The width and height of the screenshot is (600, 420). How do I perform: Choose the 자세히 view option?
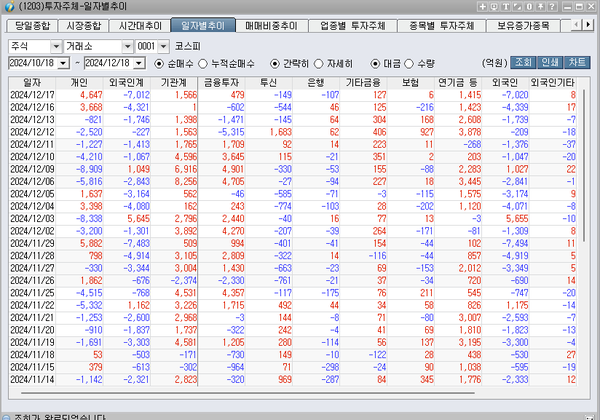318,64
